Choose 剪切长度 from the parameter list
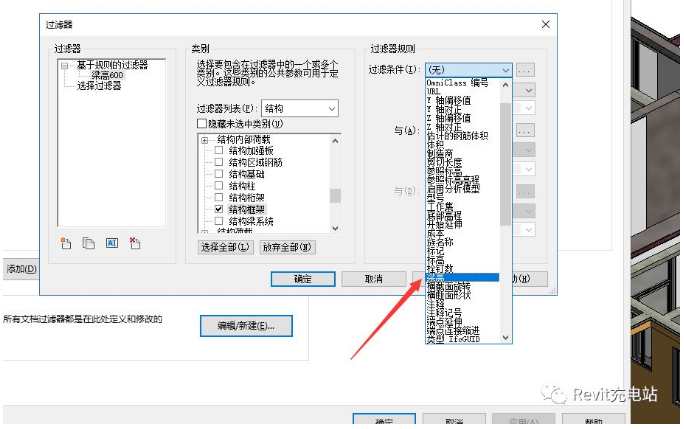684x429 pixels. click(x=444, y=162)
